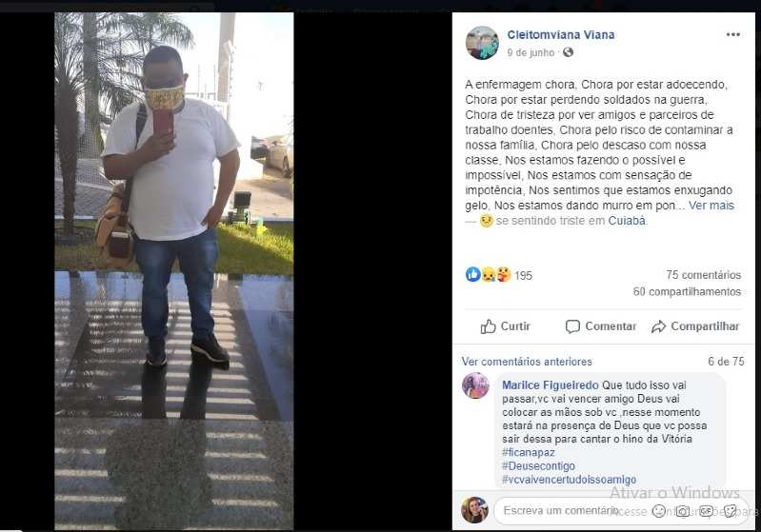The width and height of the screenshot is (761, 532).
Task: Share the post with Compartilhar
Action: coord(695,326)
